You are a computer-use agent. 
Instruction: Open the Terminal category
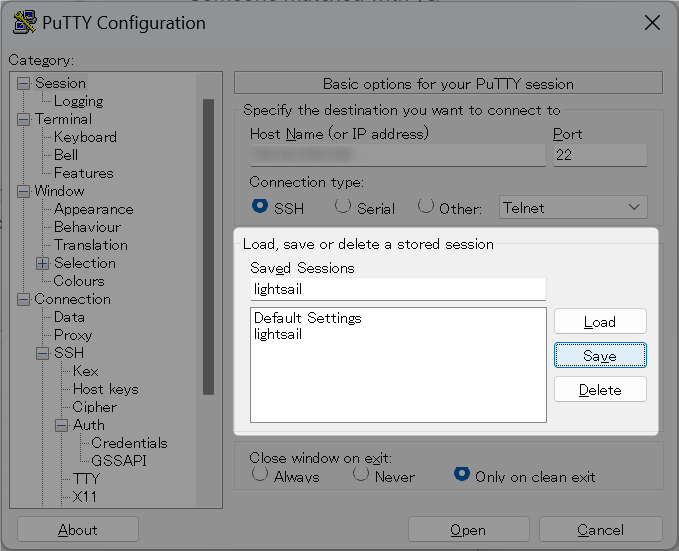tap(63, 119)
